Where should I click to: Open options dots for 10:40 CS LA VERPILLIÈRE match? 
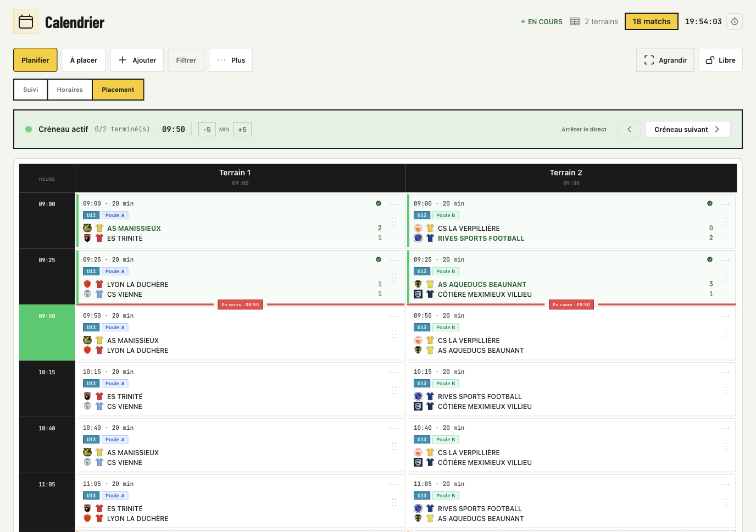point(725,429)
